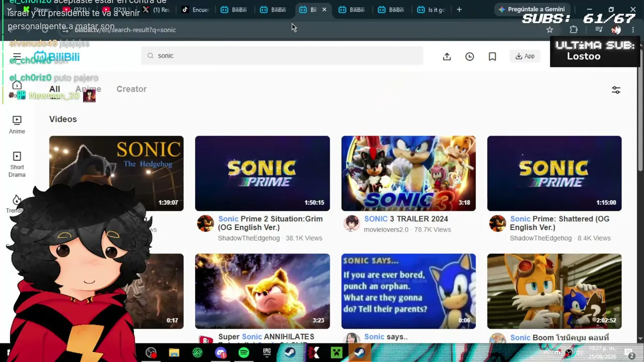644x362 pixels.
Task: Open the Windows notification center icon
Action: coord(629,353)
